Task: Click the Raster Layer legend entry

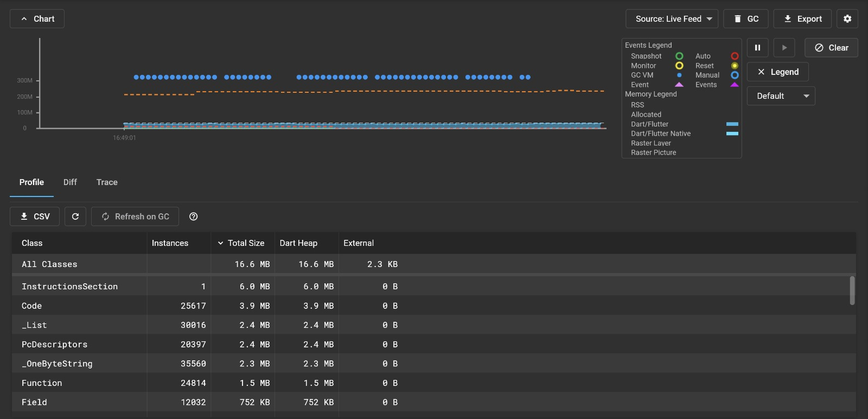Action: point(651,143)
